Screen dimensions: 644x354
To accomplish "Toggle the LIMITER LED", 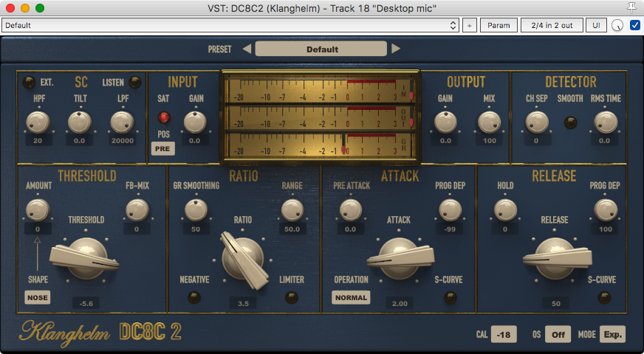I will pyautogui.click(x=292, y=297).
